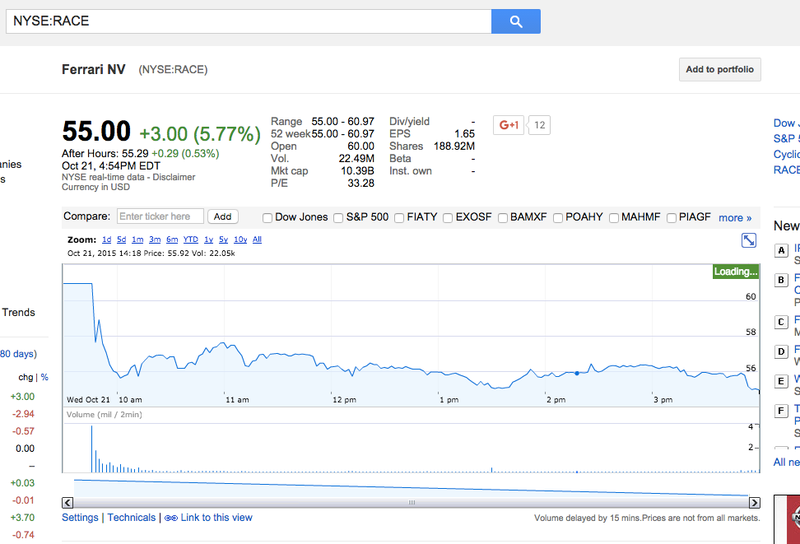Click the chart timeline scrollbar handle
800x544 pixels.
click(x=411, y=503)
